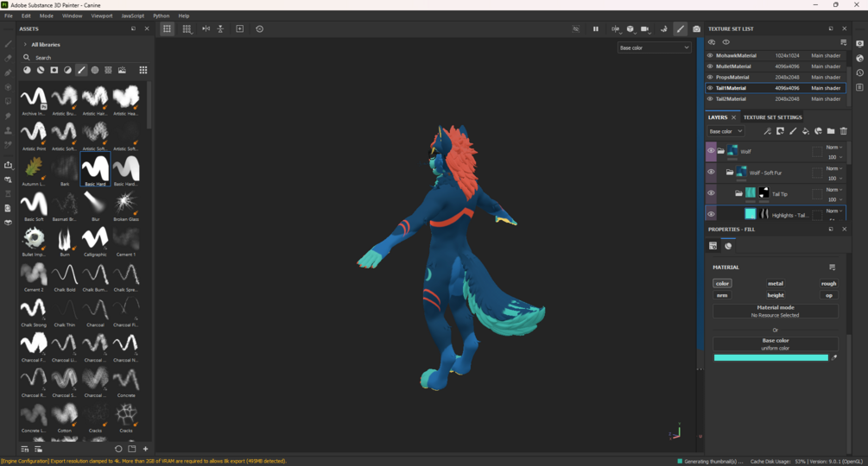Open the Mode menu
The height and width of the screenshot is (466, 868).
click(x=46, y=16)
